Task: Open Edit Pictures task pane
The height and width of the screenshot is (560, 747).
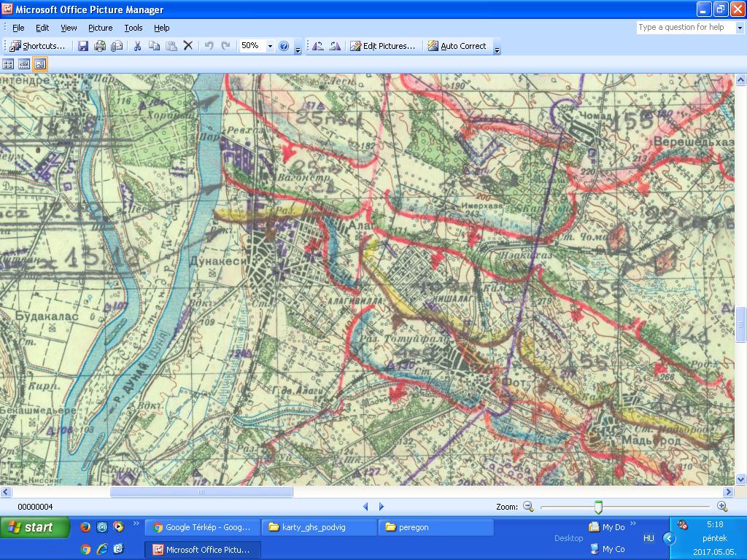Action: tap(382, 46)
